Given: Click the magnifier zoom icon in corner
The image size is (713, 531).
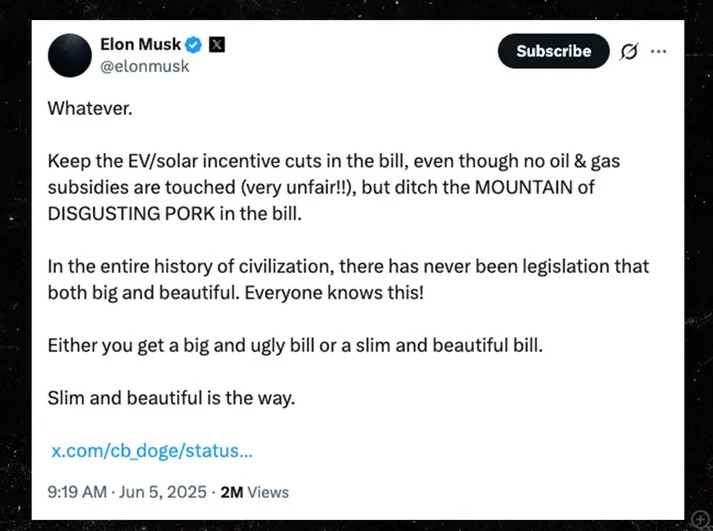Looking at the screenshot, I should click(x=699, y=517).
